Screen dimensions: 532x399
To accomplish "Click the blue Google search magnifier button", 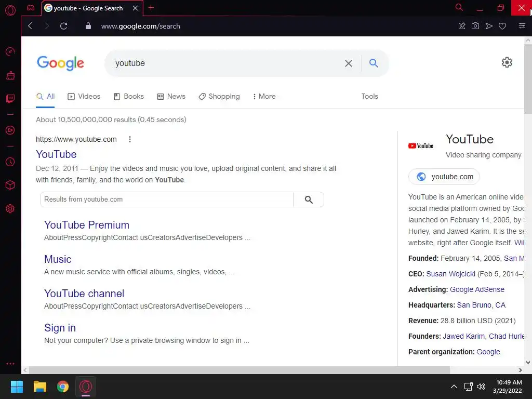I will coord(374,63).
